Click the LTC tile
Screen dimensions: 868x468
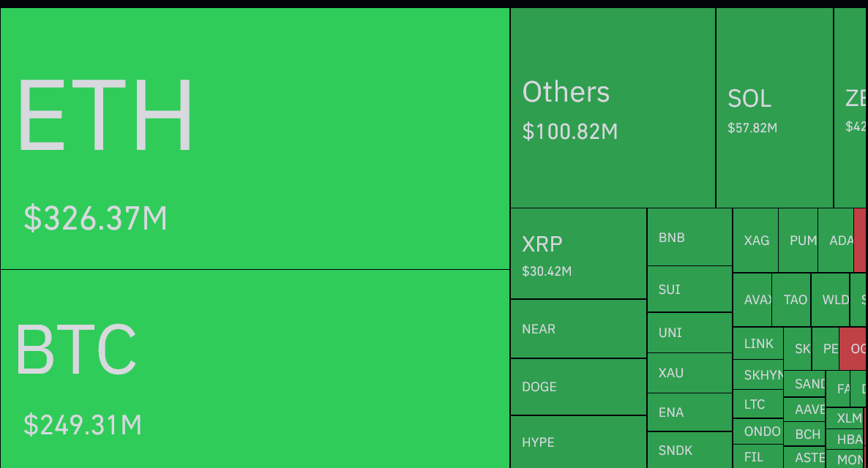pos(757,404)
